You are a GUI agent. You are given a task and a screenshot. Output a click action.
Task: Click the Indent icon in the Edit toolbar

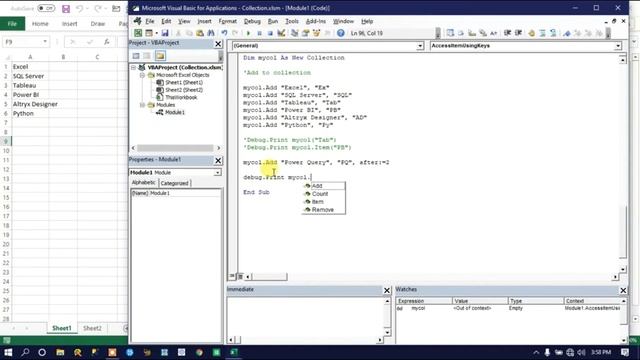[507, 33]
